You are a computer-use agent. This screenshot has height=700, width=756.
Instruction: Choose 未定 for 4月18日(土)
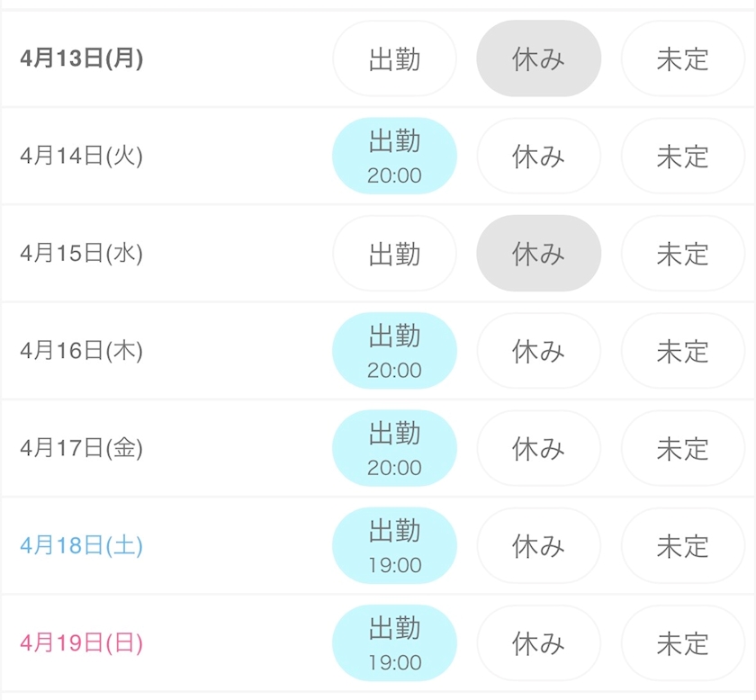pyautogui.click(x=682, y=545)
